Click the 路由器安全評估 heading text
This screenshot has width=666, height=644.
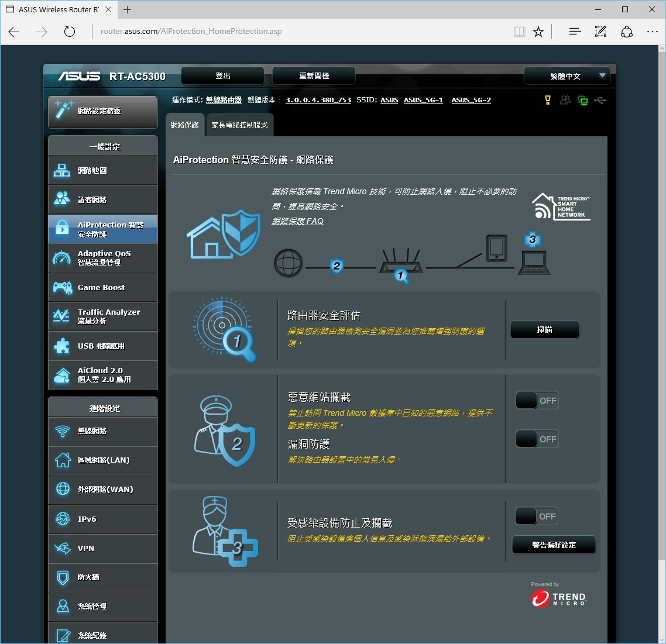pos(324,315)
